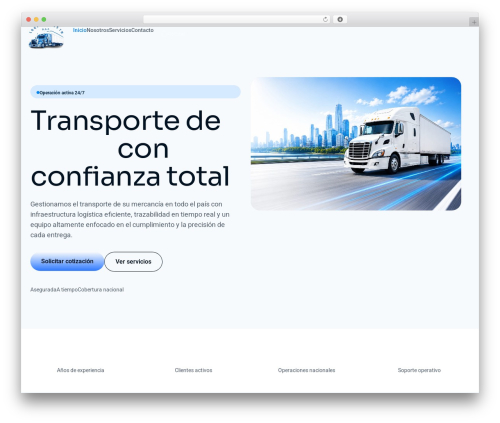This screenshot has width=500, height=423.
Task: Click the Transporte de con confianza total headline
Action: point(130,148)
